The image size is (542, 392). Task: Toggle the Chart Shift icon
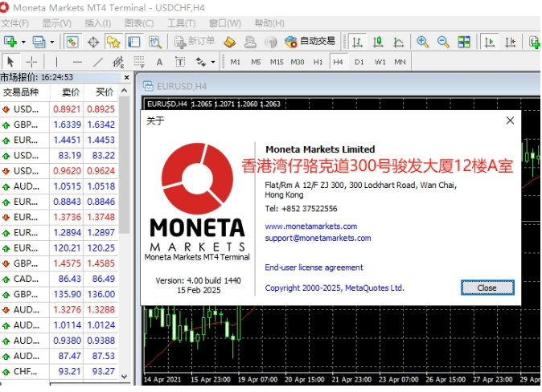point(510,42)
